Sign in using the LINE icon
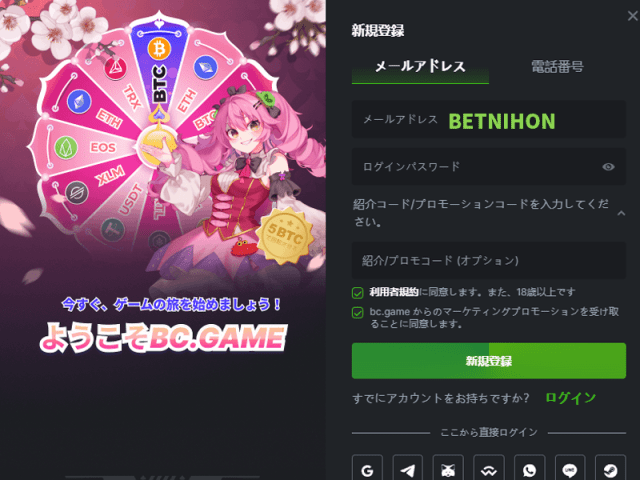 (x=570, y=469)
